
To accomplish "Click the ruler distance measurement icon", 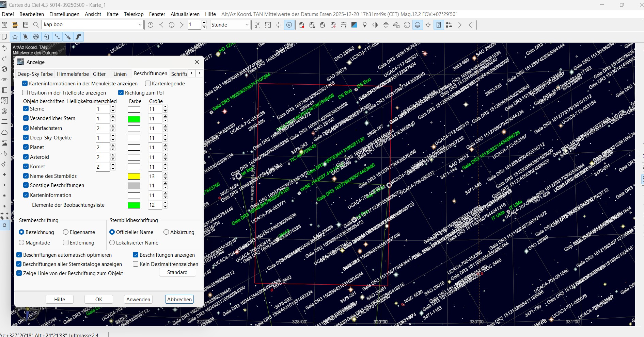I will (344, 25).
